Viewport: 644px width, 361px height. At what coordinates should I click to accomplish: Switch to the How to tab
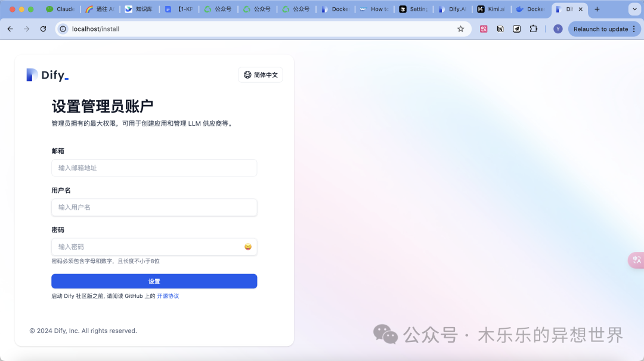374,9
